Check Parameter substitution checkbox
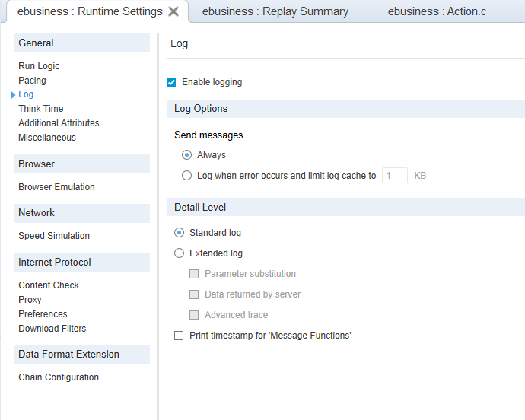The image size is (525, 420). (194, 274)
